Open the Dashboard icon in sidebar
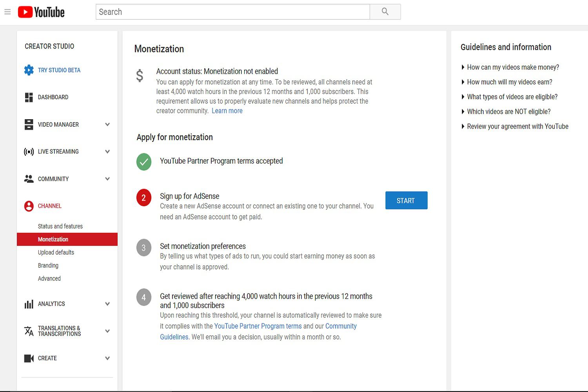The height and width of the screenshot is (392, 588). click(29, 97)
